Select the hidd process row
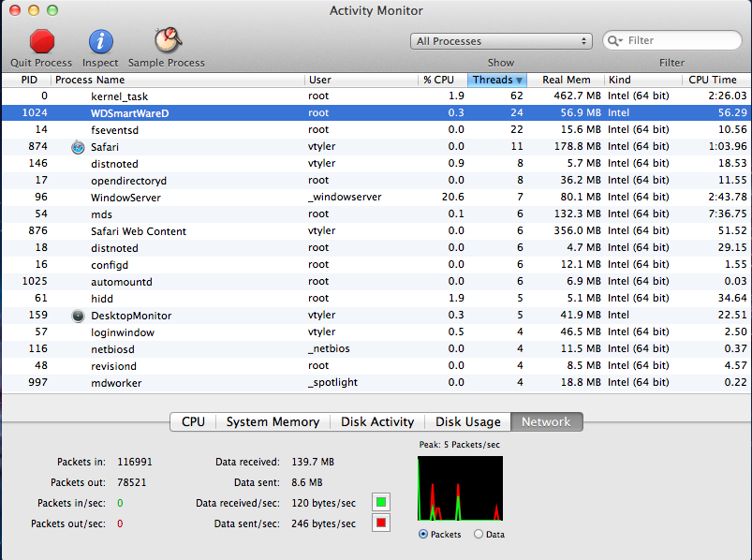Viewport: 752px width, 560px height. (x=376, y=298)
